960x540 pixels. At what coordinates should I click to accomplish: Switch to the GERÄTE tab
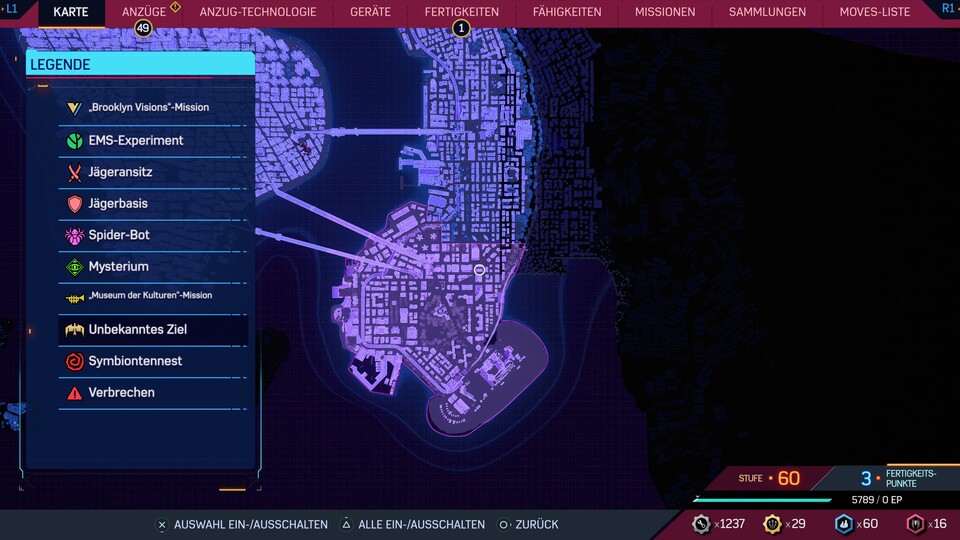coord(370,12)
